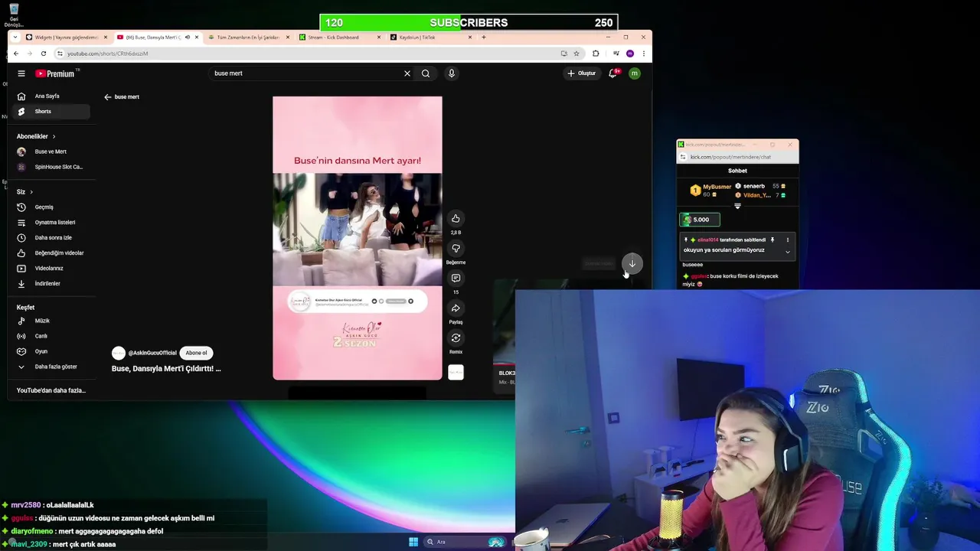Open Oynatma listeleri in the sidebar
The height and width of the screenshot is (551, 980).
point(52,223)
